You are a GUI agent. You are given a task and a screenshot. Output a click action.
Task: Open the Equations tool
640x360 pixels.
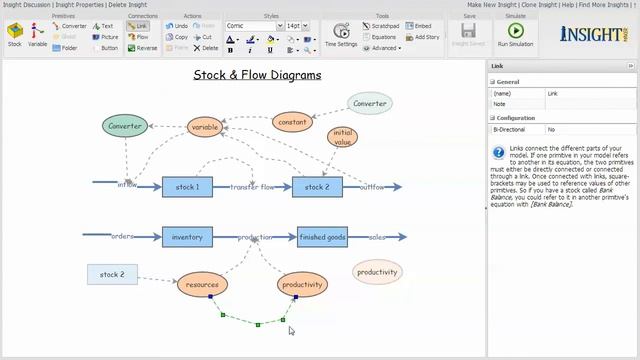[379, 37]
